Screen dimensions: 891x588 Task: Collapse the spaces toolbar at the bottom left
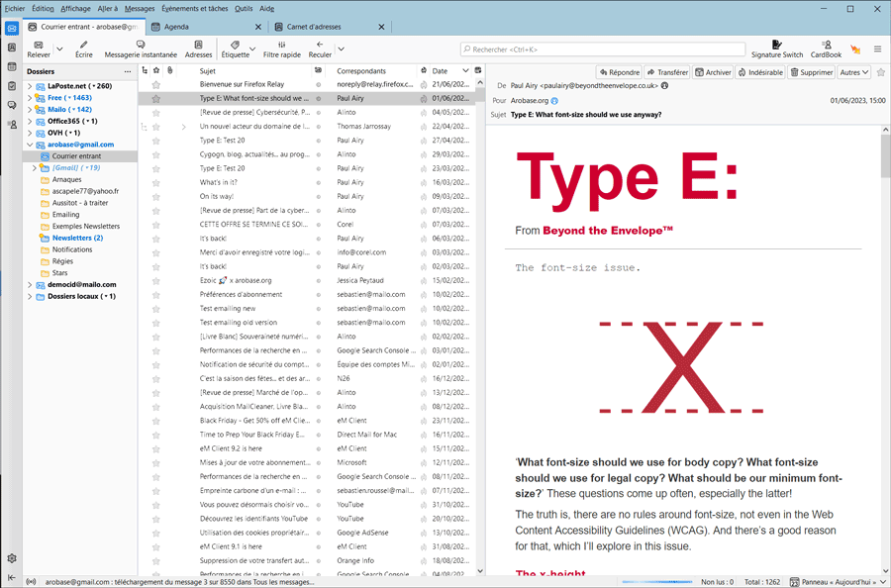point(11,577)
